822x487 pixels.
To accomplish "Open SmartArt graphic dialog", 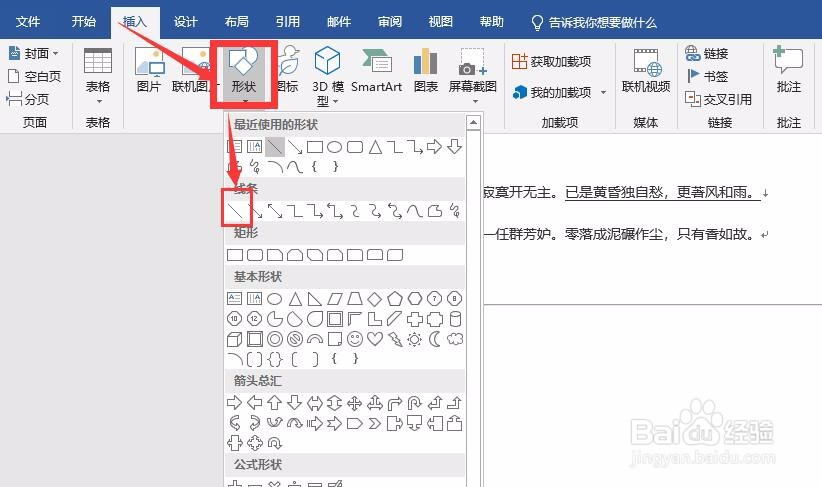I will coord(376,70).
